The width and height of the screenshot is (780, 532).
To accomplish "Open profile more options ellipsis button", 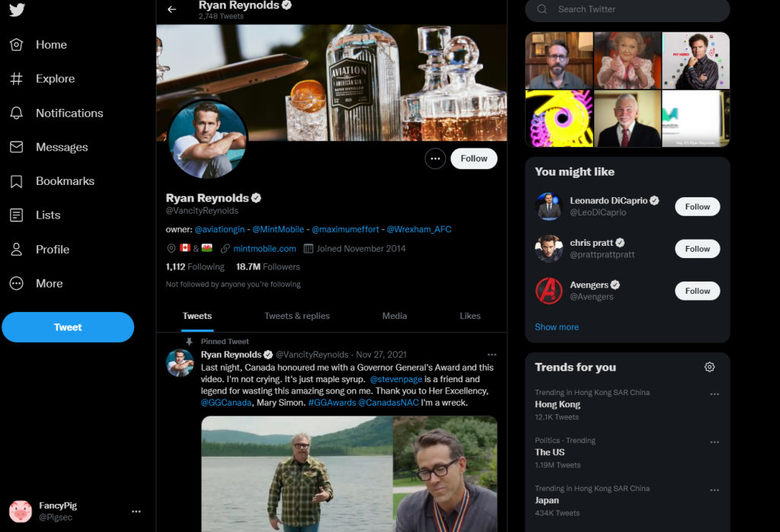I will click(435, 158).
